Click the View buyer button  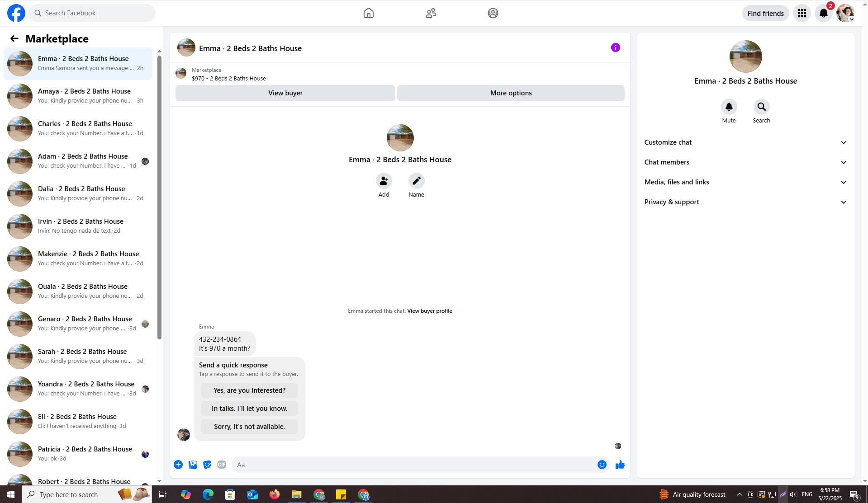coord(285,93)
